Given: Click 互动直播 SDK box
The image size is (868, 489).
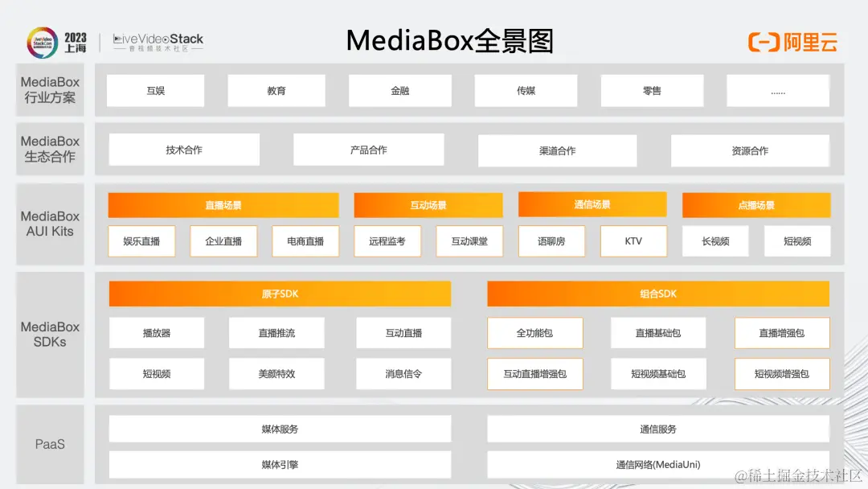Looking at the screenshot, I should [403, 333].
